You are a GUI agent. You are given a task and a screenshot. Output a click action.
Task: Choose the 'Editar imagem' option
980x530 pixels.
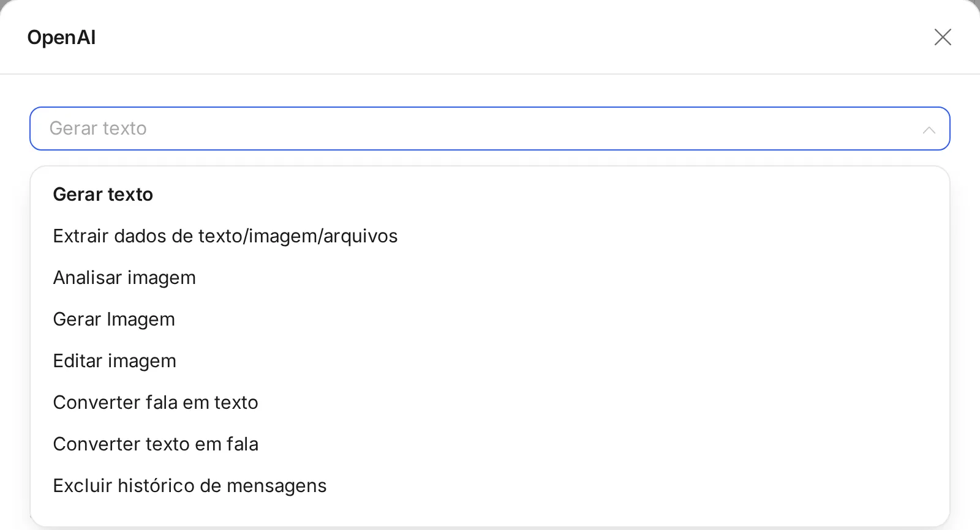coord(489,361)
